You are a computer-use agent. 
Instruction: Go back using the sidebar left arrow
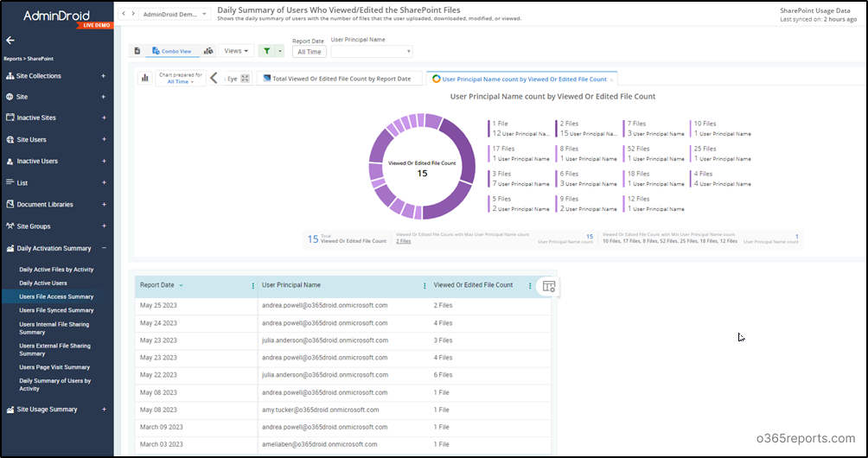(x=10, y=41)
